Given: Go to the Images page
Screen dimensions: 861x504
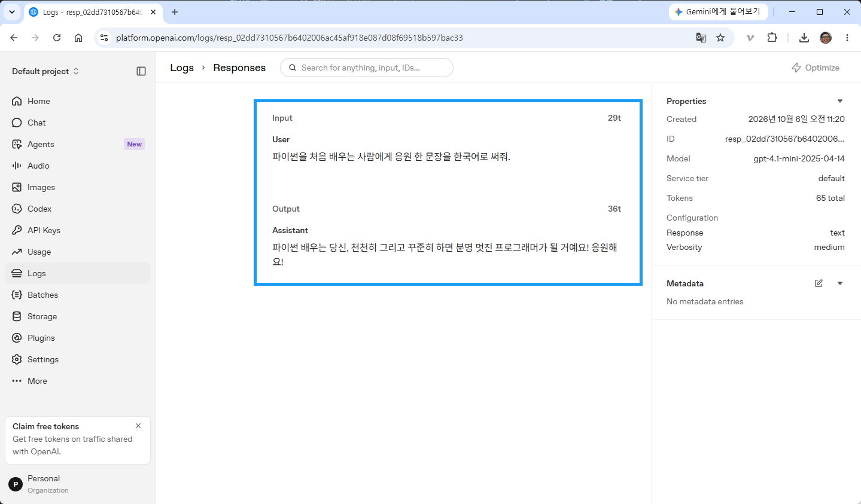Looking at the screenshot, I should tap(78, 187).
